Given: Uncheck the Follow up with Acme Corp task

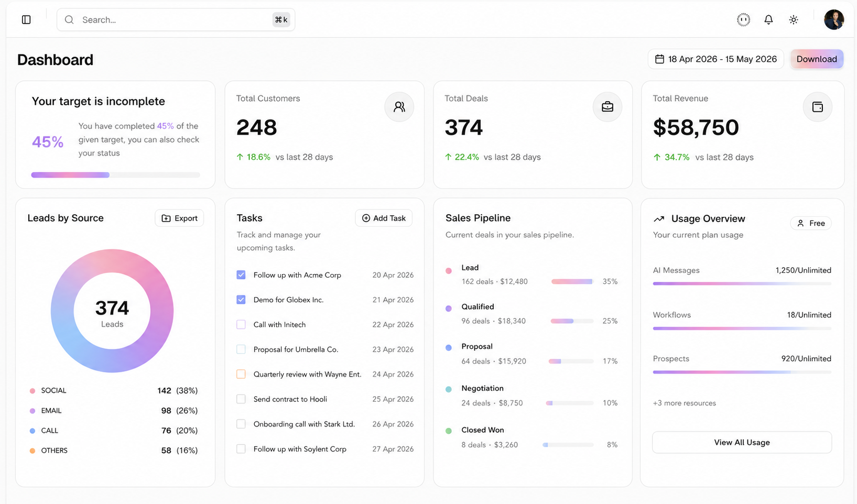Looking at the screenshot, I should (241, 275).
